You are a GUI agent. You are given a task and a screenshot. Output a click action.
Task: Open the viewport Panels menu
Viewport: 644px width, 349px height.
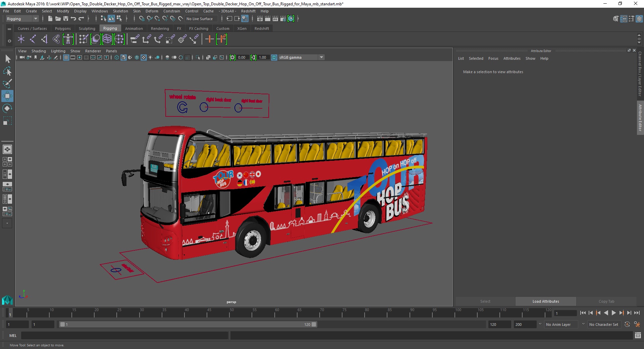point(111,51)
